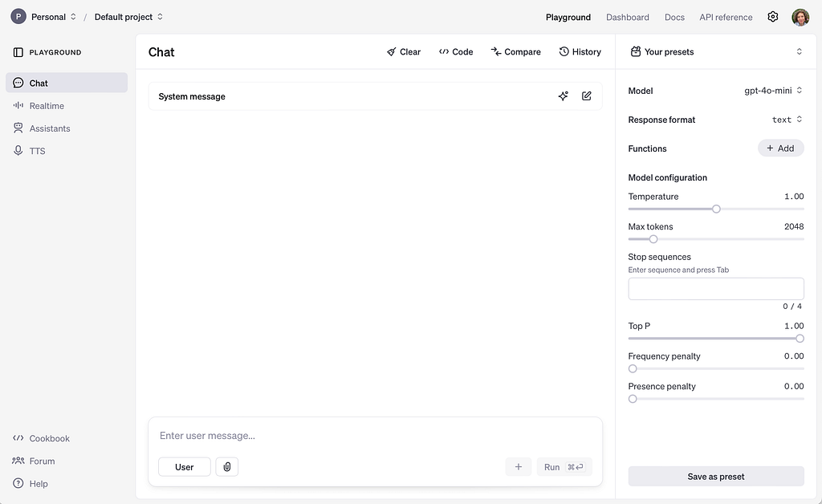Expand the Default project switcher
Viewport: 822px width, 504px height.
pyautogui.click(x=129, y=17)
